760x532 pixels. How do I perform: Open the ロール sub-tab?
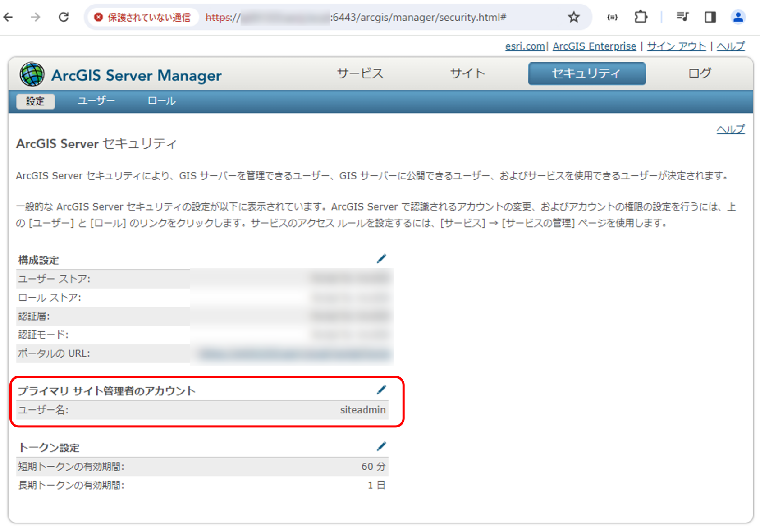pos(161,101)
